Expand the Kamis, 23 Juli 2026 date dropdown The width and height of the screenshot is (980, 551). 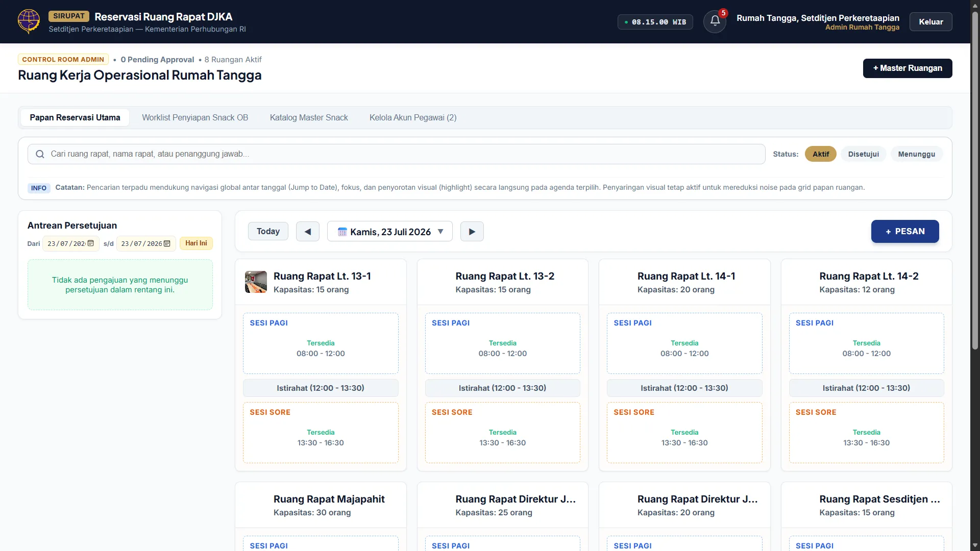click(x=390, y=232)
